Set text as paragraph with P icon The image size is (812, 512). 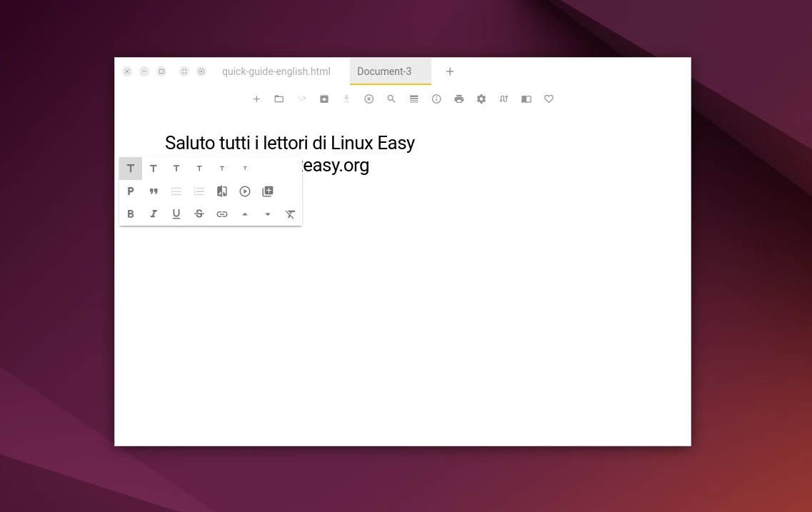coord(131,191)
